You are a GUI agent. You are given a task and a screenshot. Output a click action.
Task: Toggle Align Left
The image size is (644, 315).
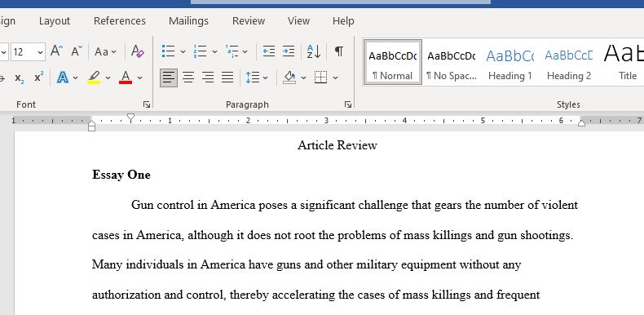pos(169,78)
